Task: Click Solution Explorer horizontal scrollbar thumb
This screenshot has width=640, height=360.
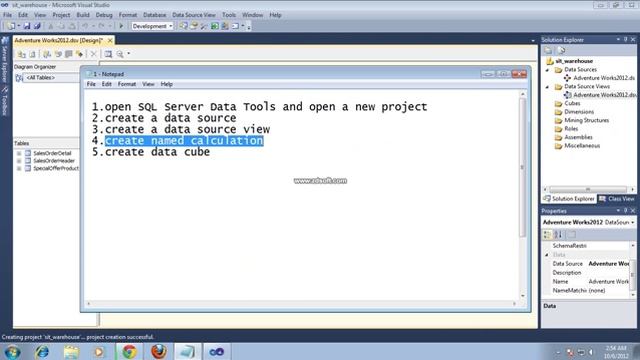Action: point(588,189)
